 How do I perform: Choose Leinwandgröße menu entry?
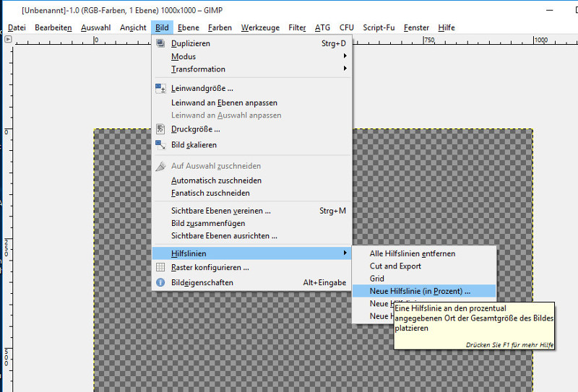click(x=251, y=88)
